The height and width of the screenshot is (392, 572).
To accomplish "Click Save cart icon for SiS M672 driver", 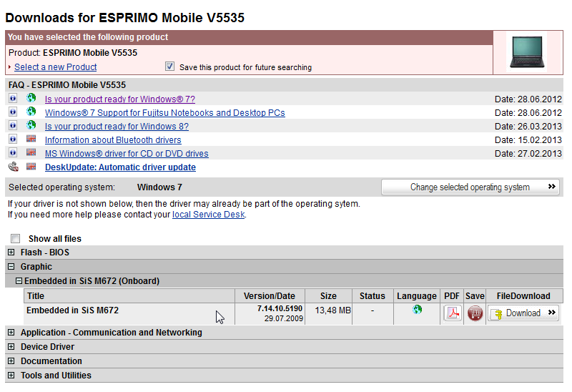I will [x=475, y=313].
